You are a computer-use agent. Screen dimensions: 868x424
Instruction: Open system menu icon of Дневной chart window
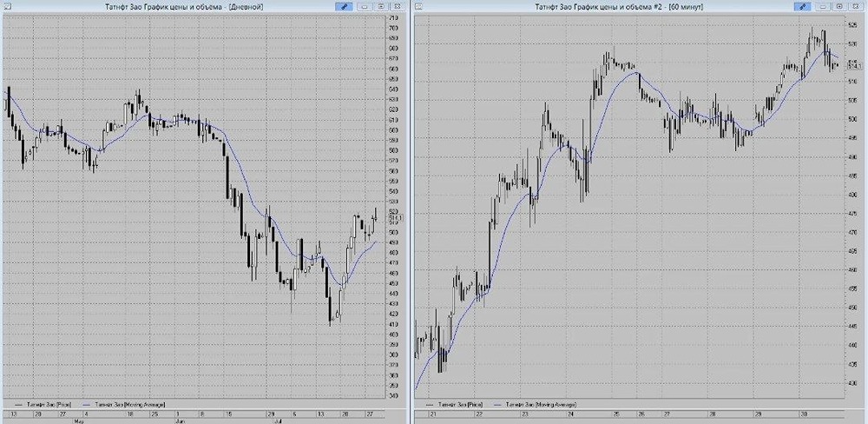tap(7, 6)
